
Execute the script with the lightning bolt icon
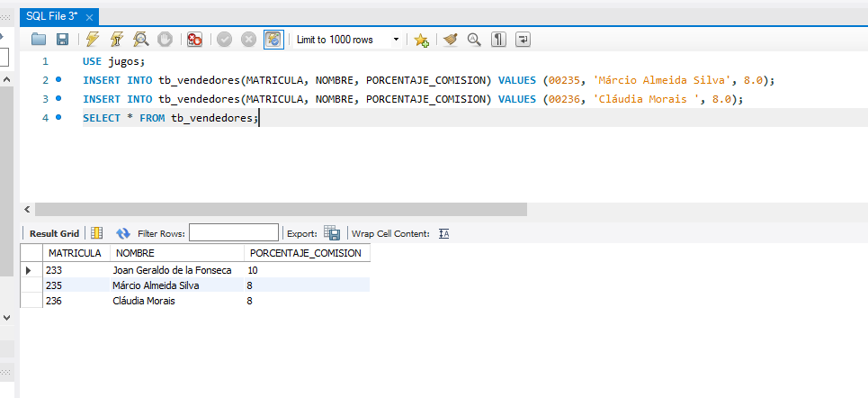point(93,40)
